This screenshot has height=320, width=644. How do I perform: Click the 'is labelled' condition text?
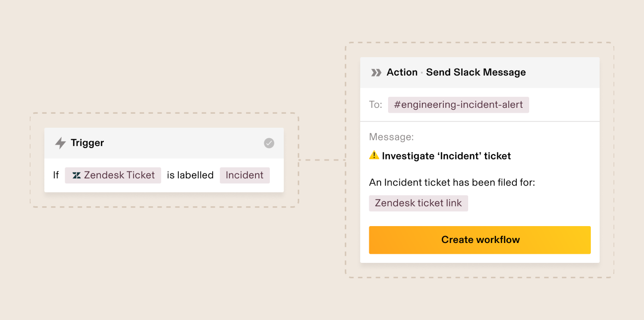click(x=190, y=175)
